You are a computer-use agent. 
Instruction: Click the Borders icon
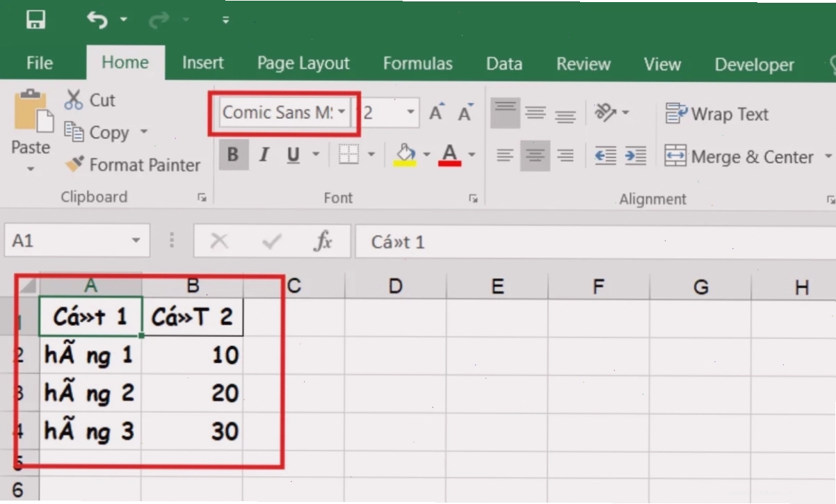click(348, 154)
